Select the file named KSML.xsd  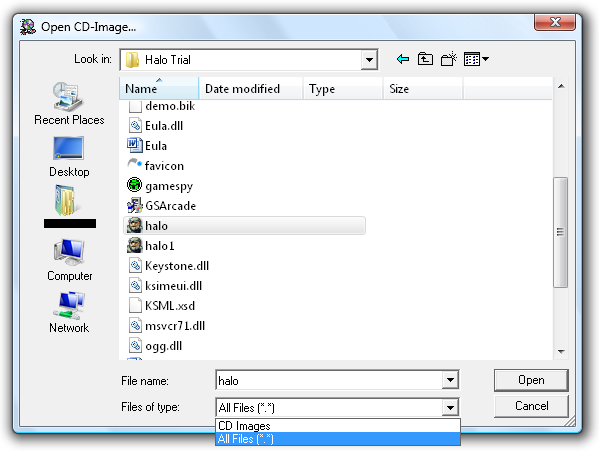[x=170, y=306]
